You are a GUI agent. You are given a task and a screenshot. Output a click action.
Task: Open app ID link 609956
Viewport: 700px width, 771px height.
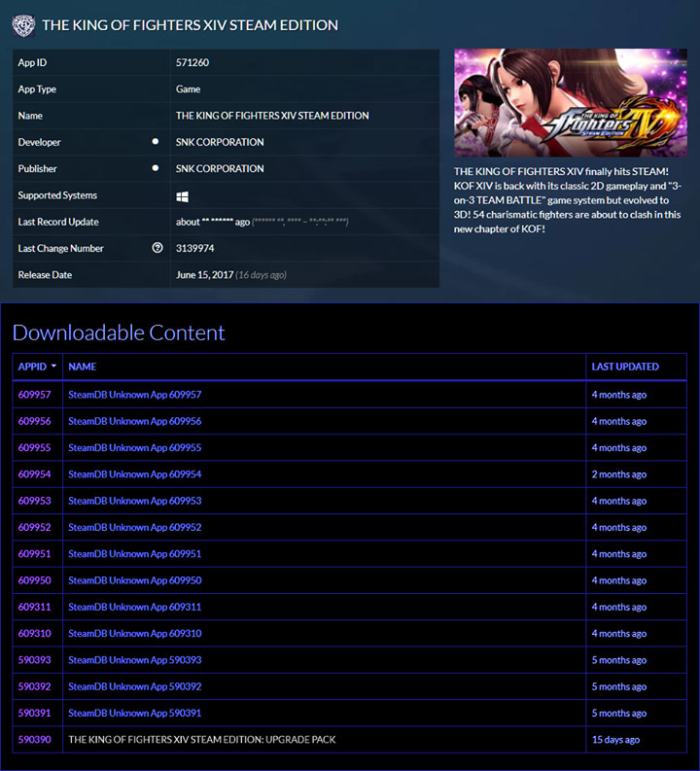tap(34, 421)
